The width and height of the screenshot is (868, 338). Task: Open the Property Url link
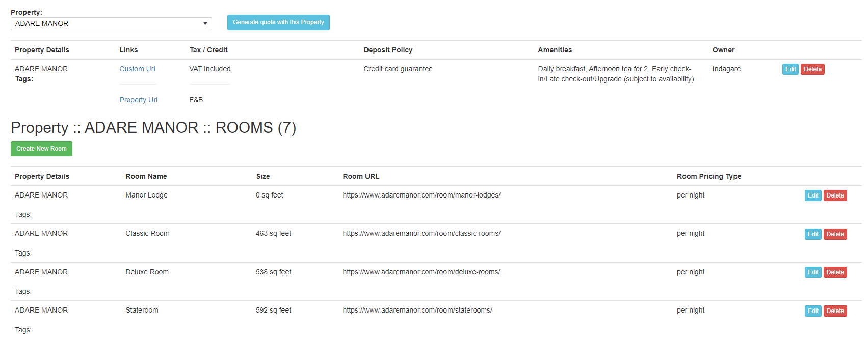tap(139, 100)
